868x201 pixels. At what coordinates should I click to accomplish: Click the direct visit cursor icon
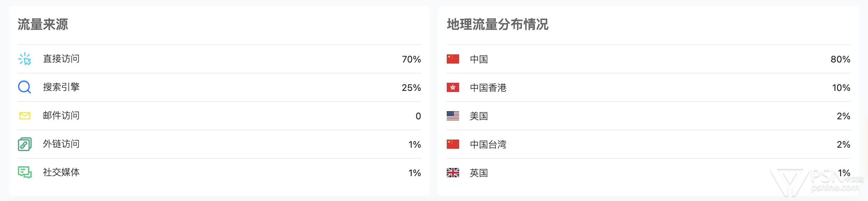tap(25, 59)
